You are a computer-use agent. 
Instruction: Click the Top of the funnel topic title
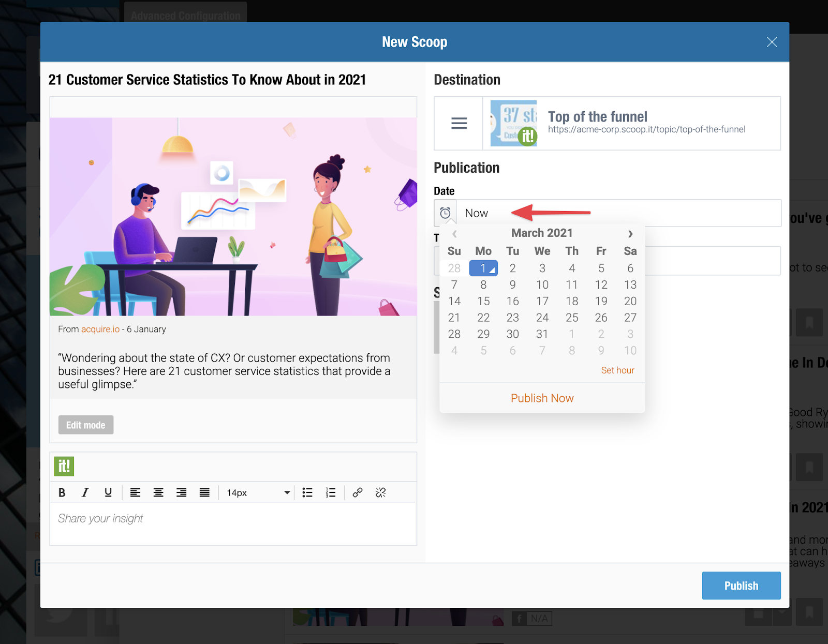[x=598, y=116]
